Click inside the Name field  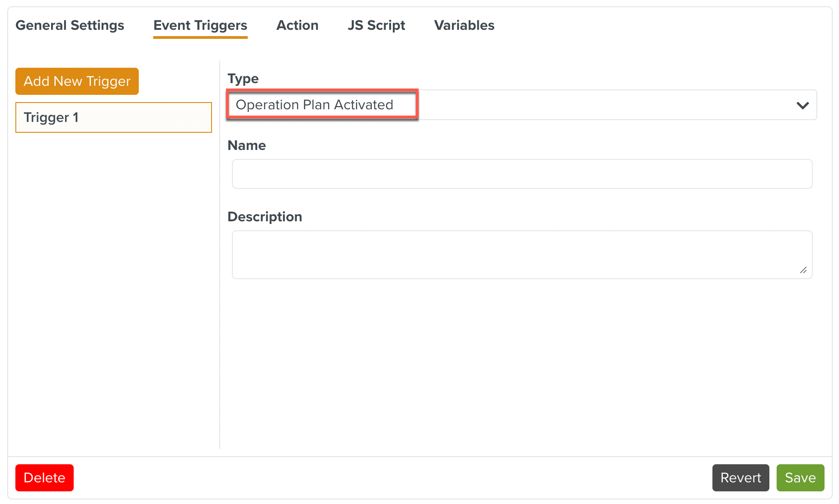point(522,174)
